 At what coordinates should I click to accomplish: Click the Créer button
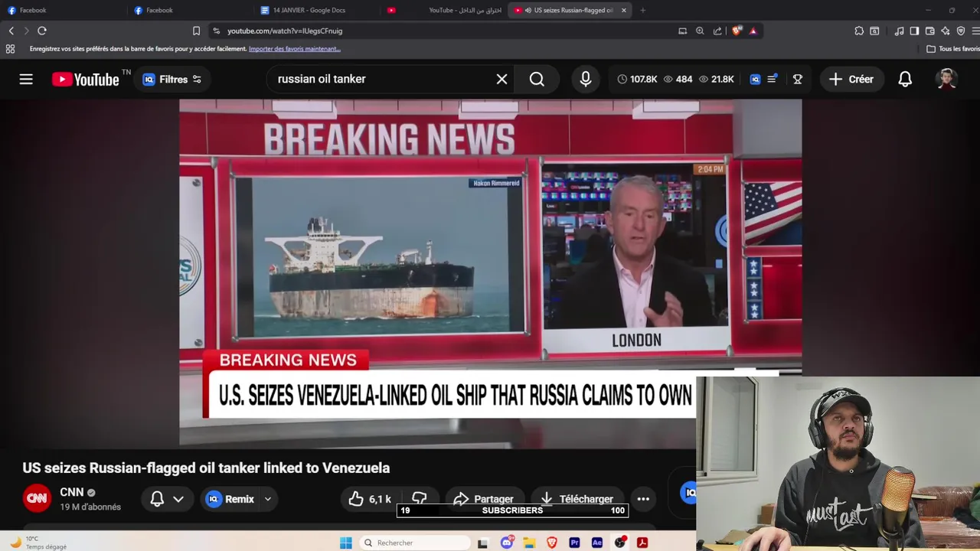851,79
